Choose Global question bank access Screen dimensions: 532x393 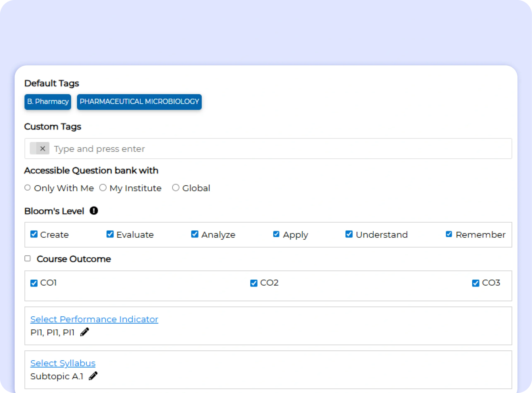pyautogui.click(x=176, y=188)
